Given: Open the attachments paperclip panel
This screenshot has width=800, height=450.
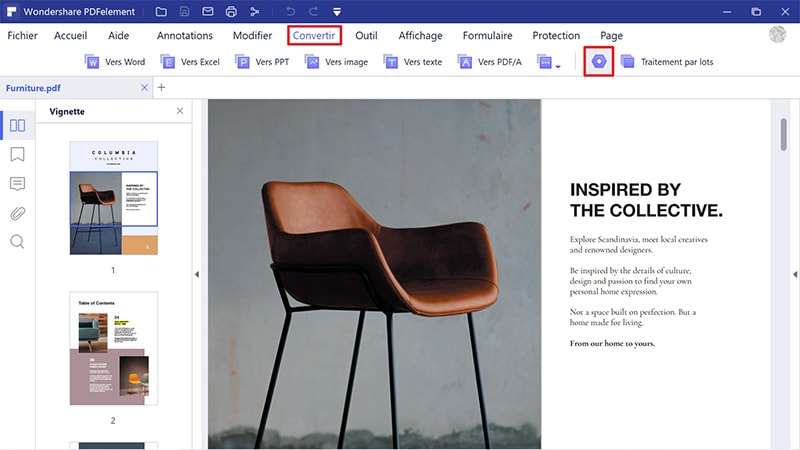Looking at the screenshot, I should [x=17, y=213].
